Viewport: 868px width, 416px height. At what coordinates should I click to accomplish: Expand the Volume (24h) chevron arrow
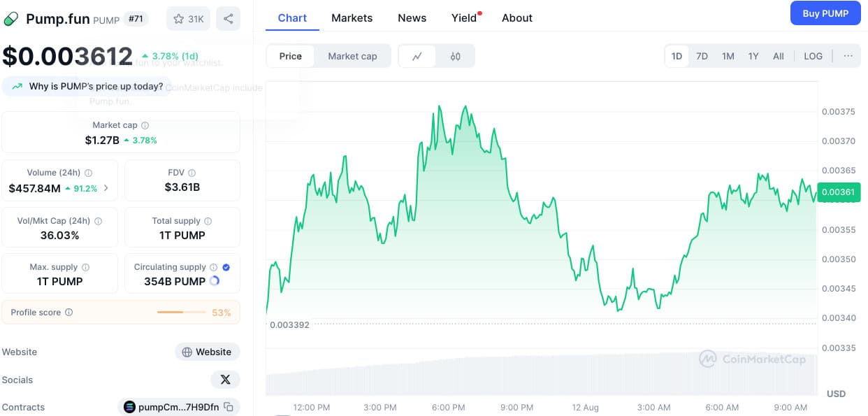[x=106, y=188]
